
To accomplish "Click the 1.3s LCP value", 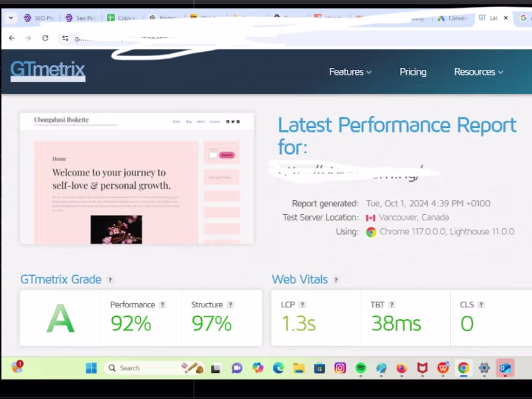I will tap(298, 324).
